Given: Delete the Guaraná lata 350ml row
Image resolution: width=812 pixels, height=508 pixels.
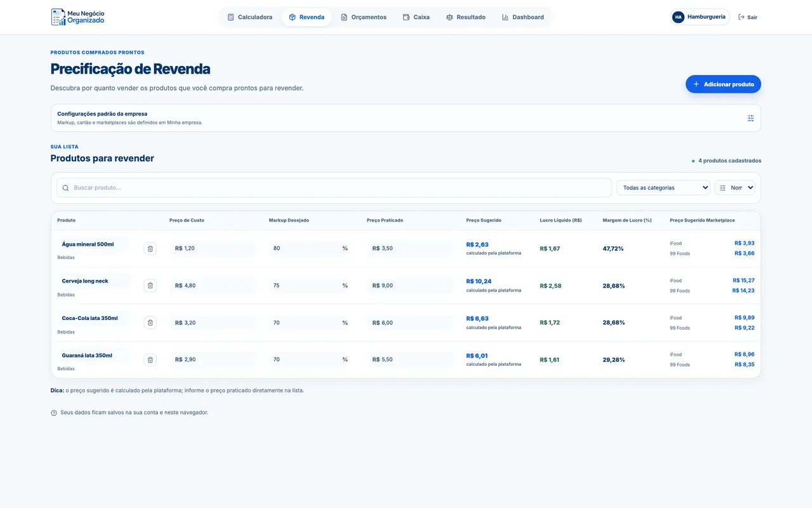Looking at the screenshot, I should [150, 360].
